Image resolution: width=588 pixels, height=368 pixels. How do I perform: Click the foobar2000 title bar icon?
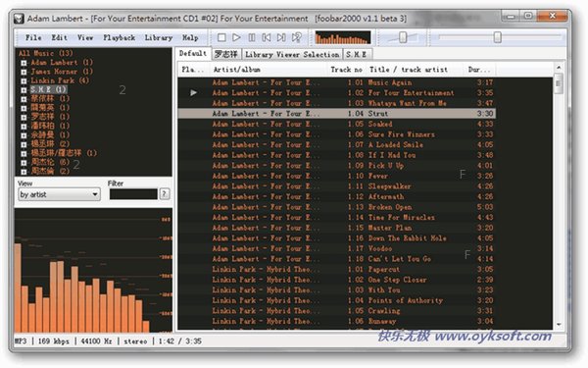click(x=19, y=19)
